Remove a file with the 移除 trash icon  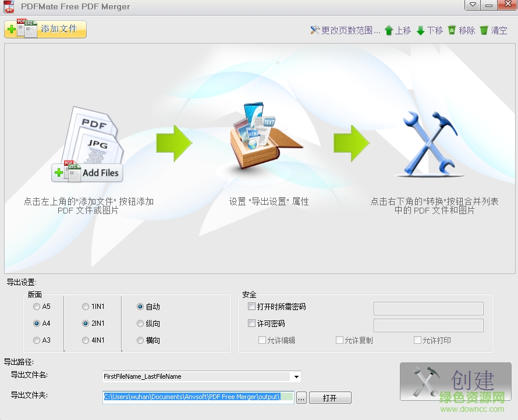[463, 30]
